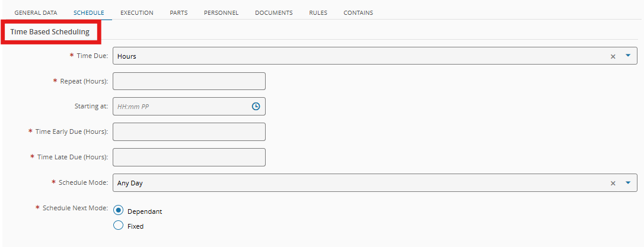
Task: Click the Fixed option label
Action: tap(136, 226)
